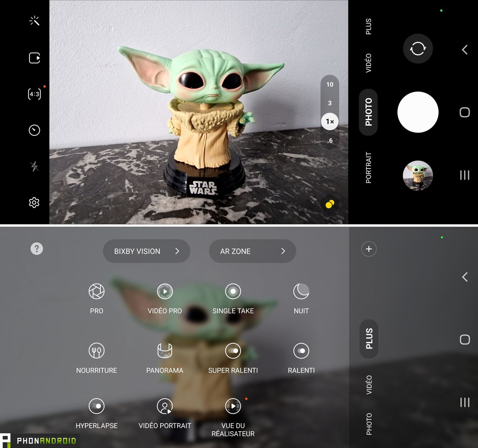This screenshot has height=448, width=478.
Task: Switch to PORTRAIT mode
Action: (x=368, y=168)
